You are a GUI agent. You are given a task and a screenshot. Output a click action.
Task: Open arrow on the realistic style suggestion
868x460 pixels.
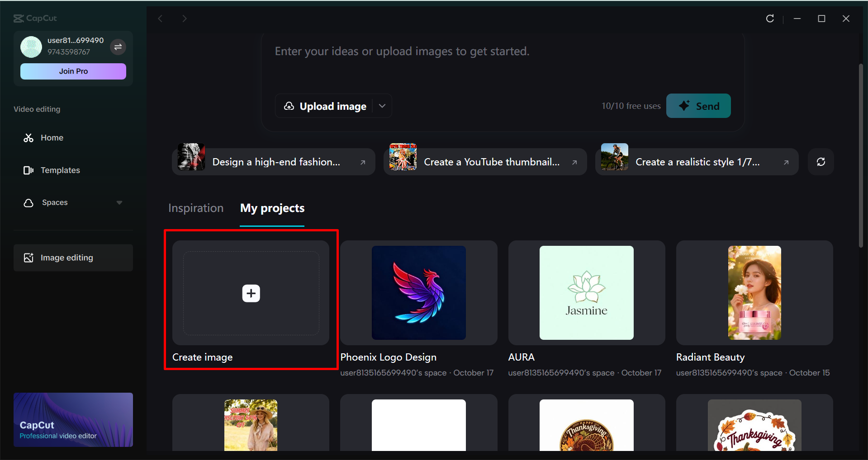pyautogui.click(x=786, y=162)
